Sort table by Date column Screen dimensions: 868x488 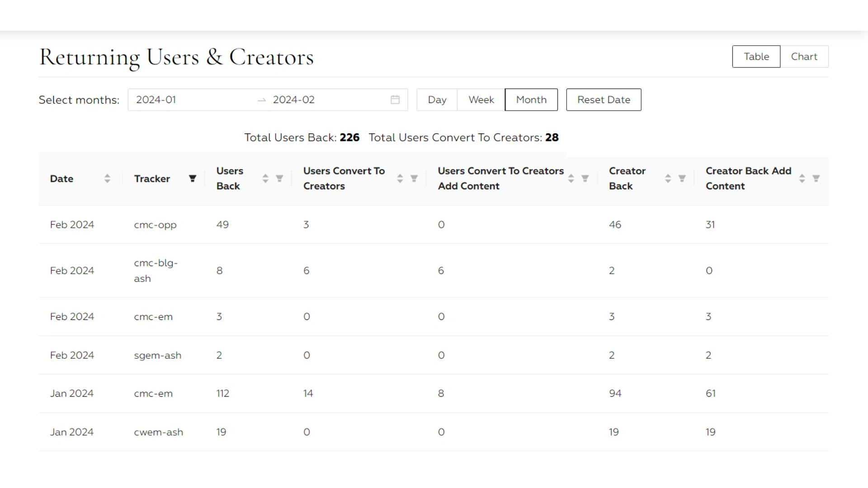(x=107, y=178)
